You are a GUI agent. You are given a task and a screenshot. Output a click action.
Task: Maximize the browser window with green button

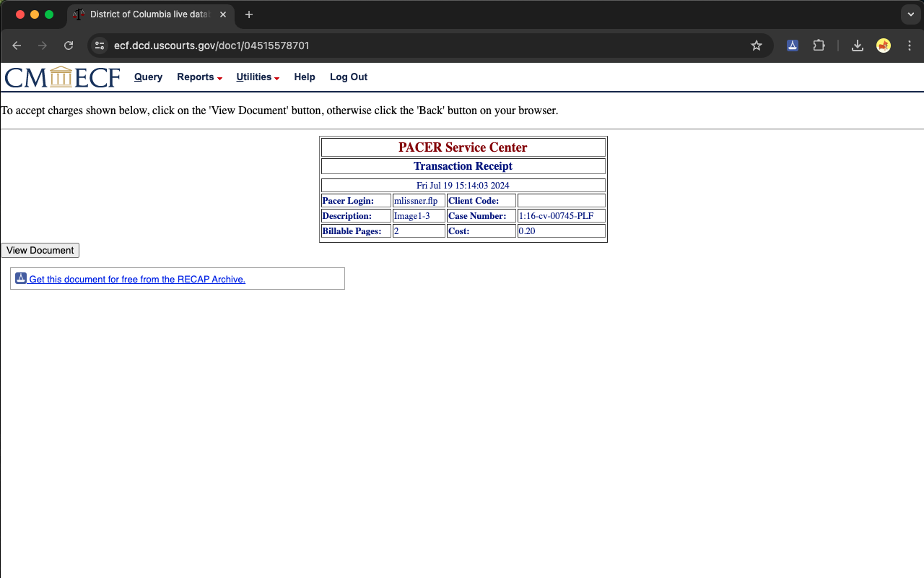49,14
